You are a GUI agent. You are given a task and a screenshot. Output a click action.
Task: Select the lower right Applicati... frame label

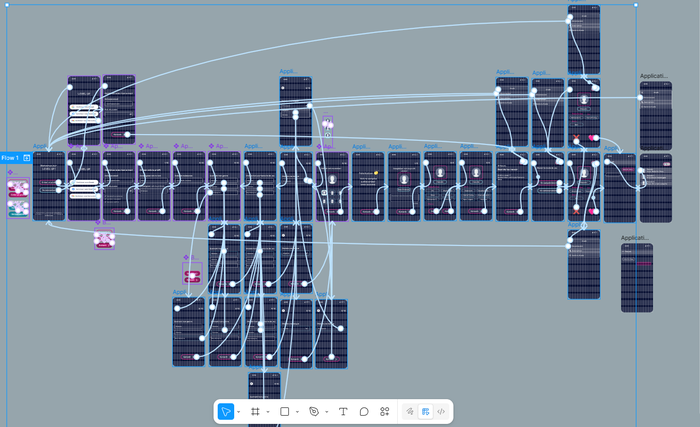click(636, 238)
